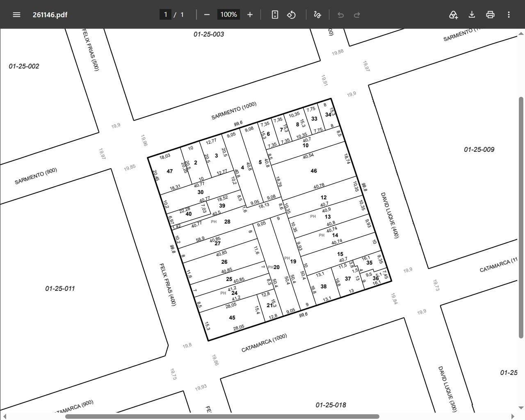Zoom in with the plus button
Viewport: 525px width, 420px height.
pos(250,15)
